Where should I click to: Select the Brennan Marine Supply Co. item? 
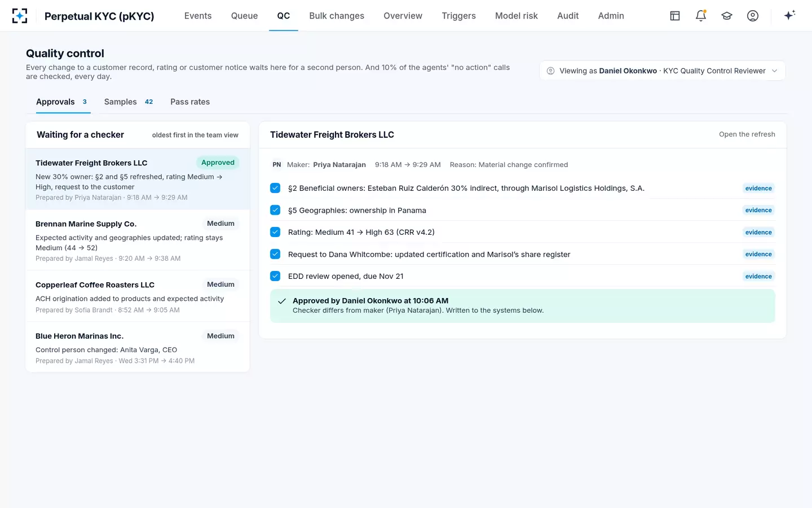pos(138,240)
